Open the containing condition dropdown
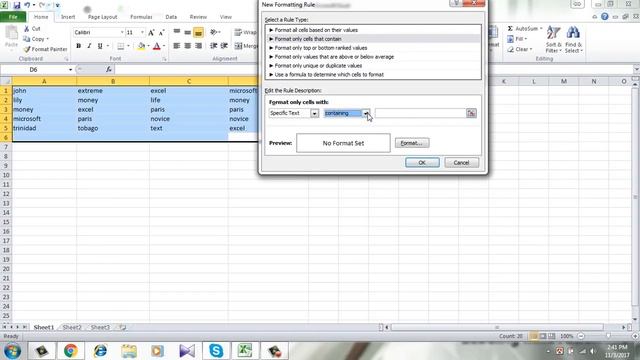Screen dimensions: 640x360 [366, 113]
